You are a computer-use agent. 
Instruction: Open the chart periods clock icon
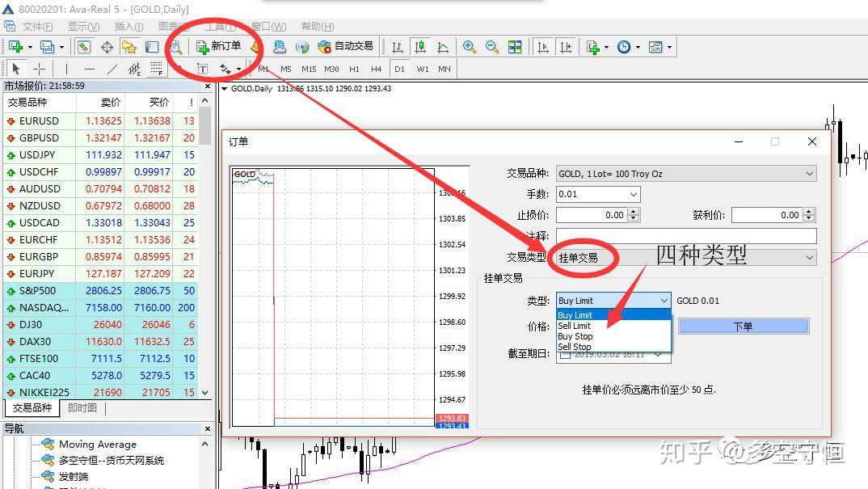pyautogui.click(x=624, y=47)
